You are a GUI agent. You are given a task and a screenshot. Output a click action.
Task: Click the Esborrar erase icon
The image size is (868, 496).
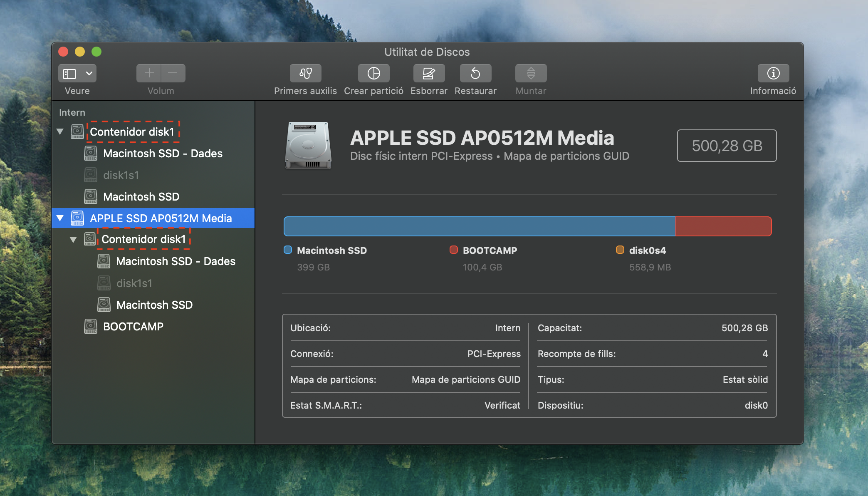(x=429, y=74)
